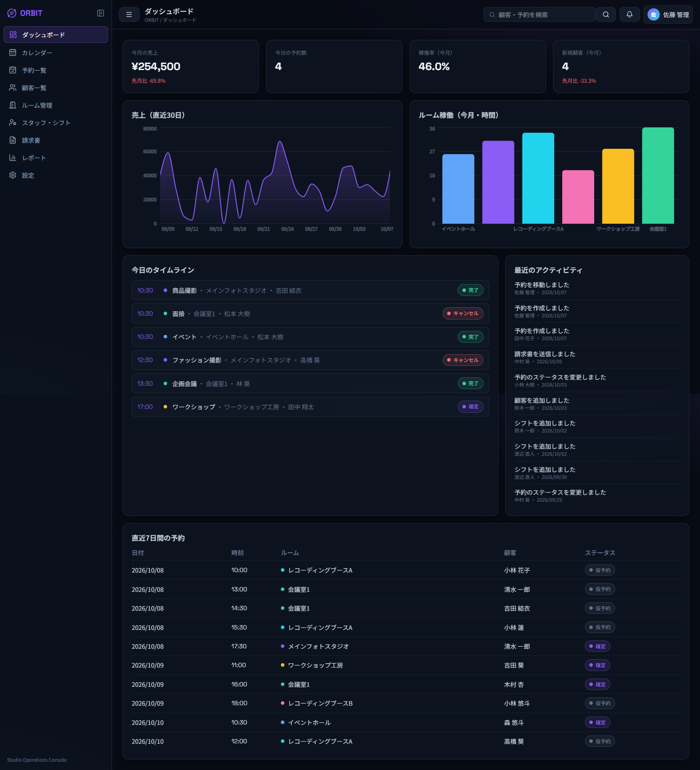Click the スタッフ・シフト icon
This screenshot has height=770, width=700.
pyautogui.click(x=13, y=123)
